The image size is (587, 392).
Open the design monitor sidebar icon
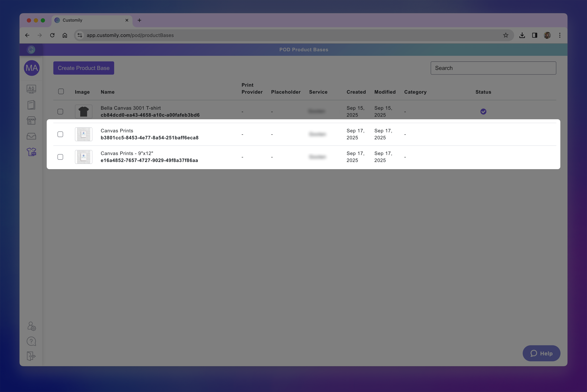click(x=32, y=89)
